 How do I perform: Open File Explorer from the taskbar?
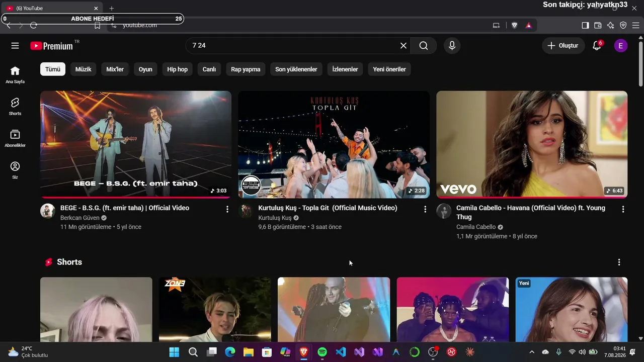(x=248, y=352)
